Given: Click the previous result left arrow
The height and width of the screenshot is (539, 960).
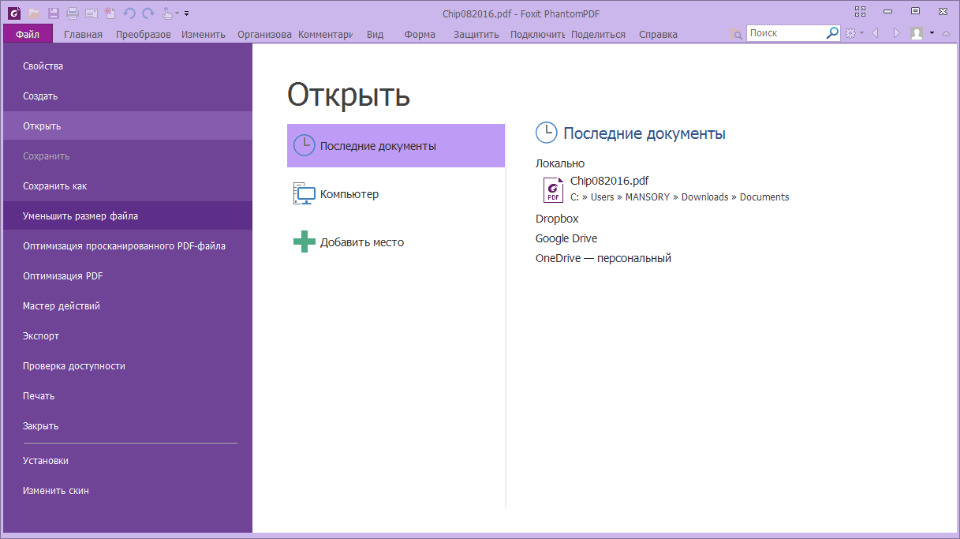Looking at the screenshot, I should [876, 33].
